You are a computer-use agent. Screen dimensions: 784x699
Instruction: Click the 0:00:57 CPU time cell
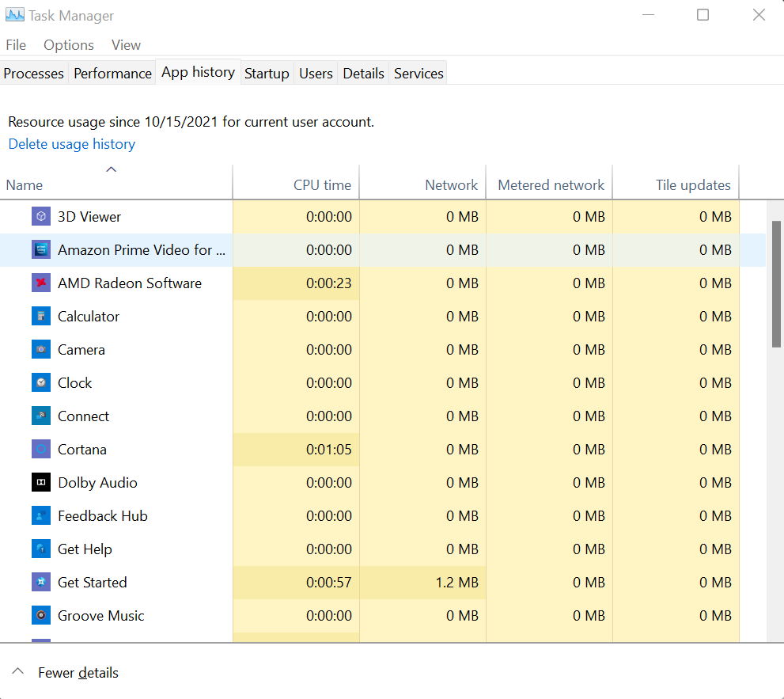pos(296,583)
